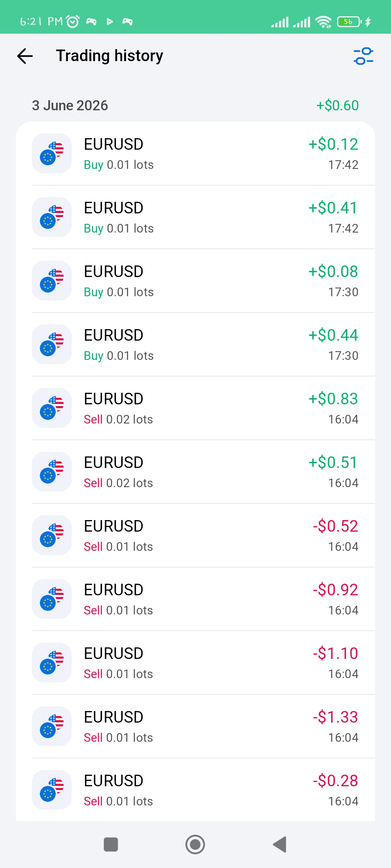Tap EURUSD flag icon on +$0.83 trade

click(52, 408)
